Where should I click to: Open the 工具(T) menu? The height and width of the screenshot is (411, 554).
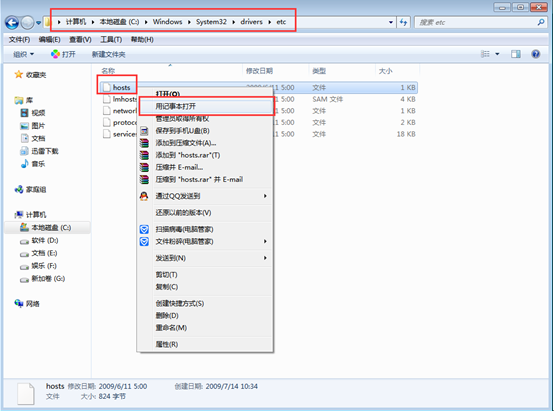111,40
